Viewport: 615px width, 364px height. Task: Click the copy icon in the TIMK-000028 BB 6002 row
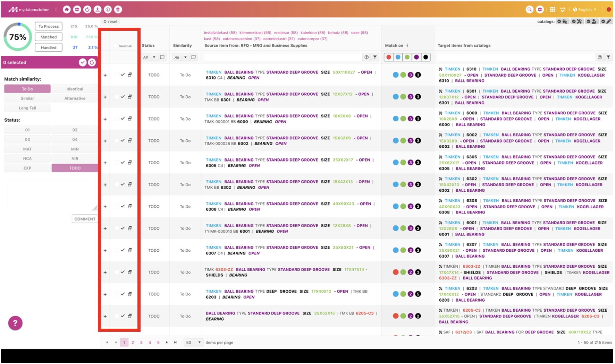(130, 140)
